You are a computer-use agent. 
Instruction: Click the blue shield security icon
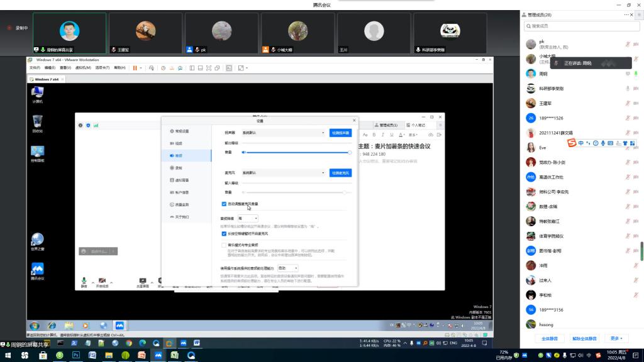(x=88, y=125)
